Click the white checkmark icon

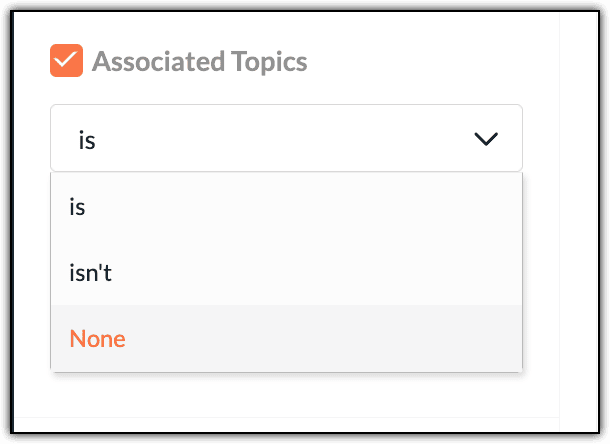[66, 61]
